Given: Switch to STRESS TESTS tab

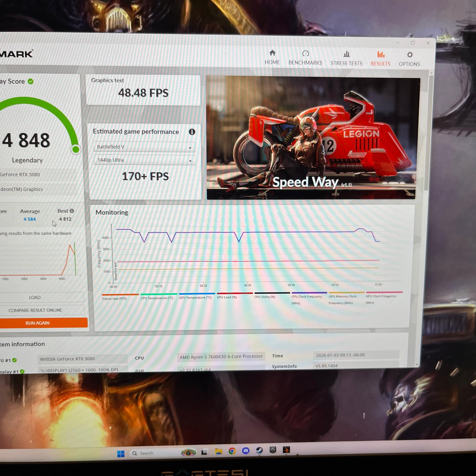Looking at the screenshot, I should [x=346, y=58].
